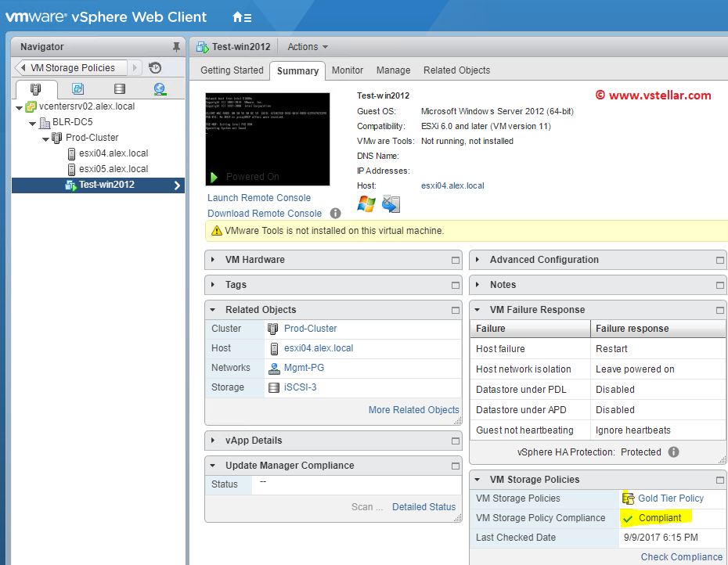Switch to Storage inventory tab
This screenshot has width=728, height=565.
click(119, 89)
